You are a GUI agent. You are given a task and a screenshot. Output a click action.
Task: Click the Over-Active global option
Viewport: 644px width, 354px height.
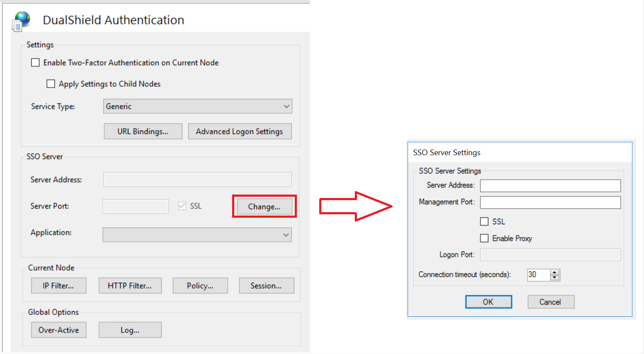coord(59,330)
